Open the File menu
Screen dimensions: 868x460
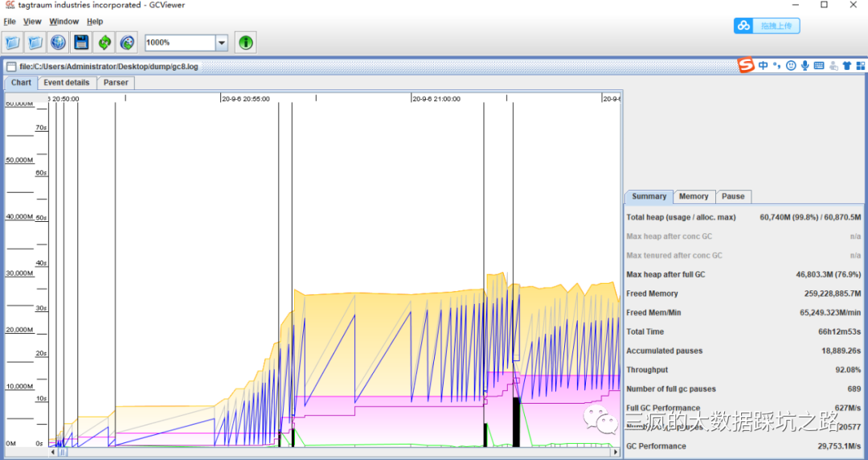coord(10,22)
